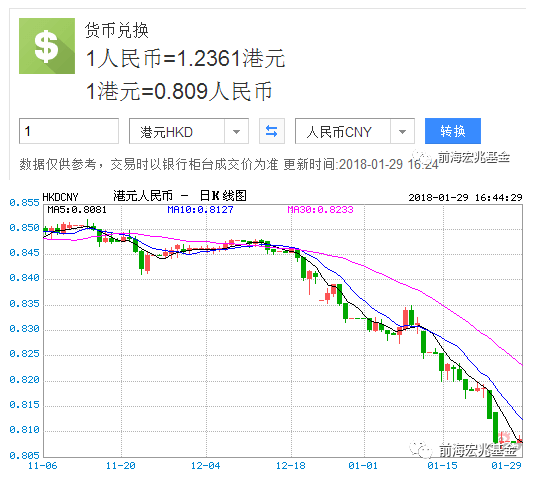540x487 pixels.
Task: Click the blue MA10:0.8127 legend label
Action: point(200,210)
